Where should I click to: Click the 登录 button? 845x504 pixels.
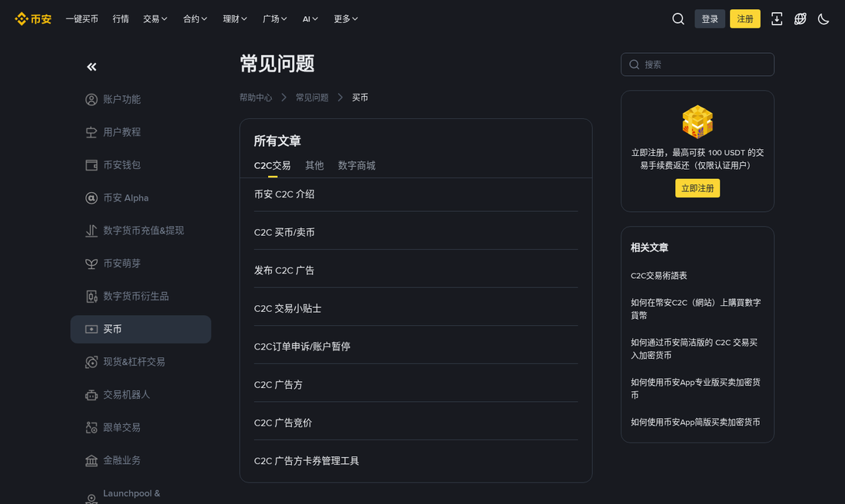point(710,19)
